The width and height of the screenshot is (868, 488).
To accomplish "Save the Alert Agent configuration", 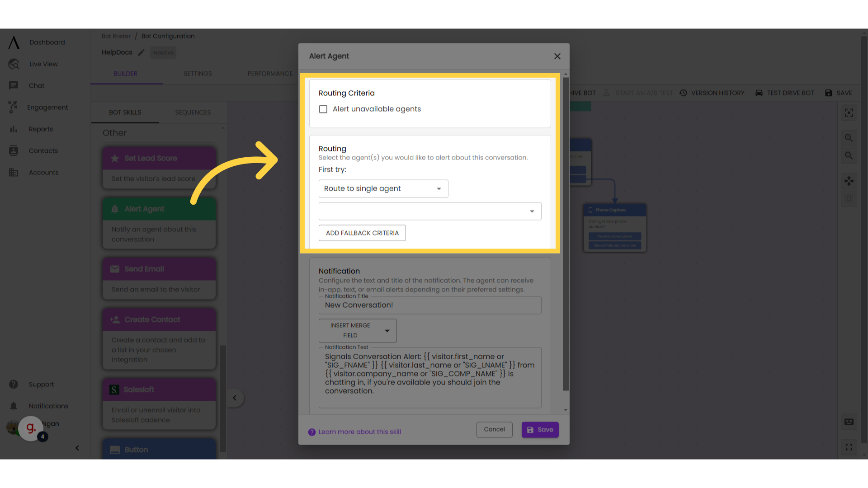I will pyautogui.click(x=540, y=430).
